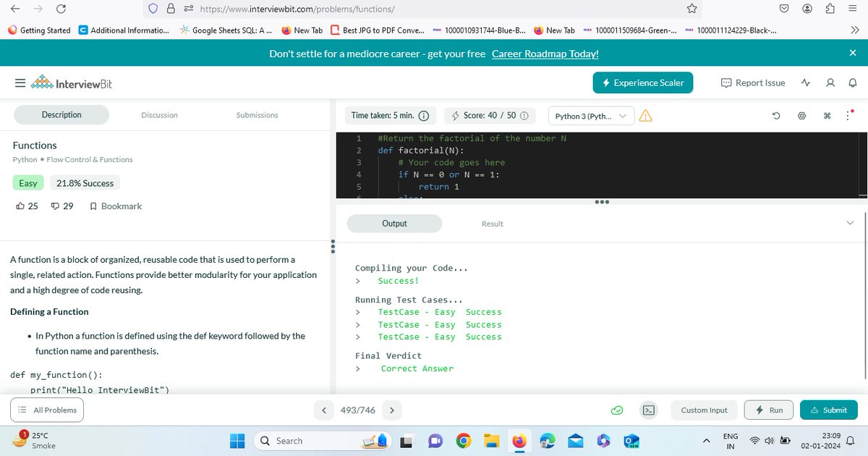Click the InterviewBit logo
Viewport: 868px width, 456px height.
click(x=71, y=83)
